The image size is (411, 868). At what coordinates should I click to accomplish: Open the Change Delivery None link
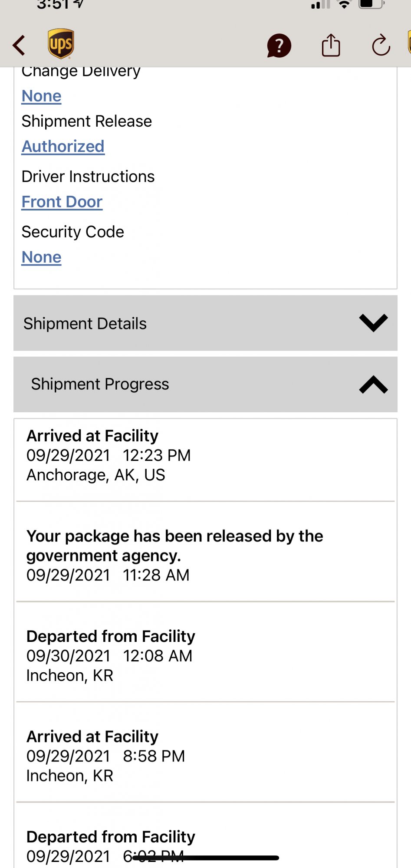pyautogui.click(x=42, y=96)
